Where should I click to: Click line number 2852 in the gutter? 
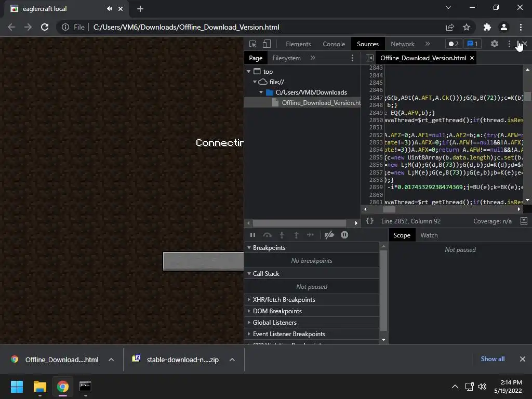[x=376, y=135]
